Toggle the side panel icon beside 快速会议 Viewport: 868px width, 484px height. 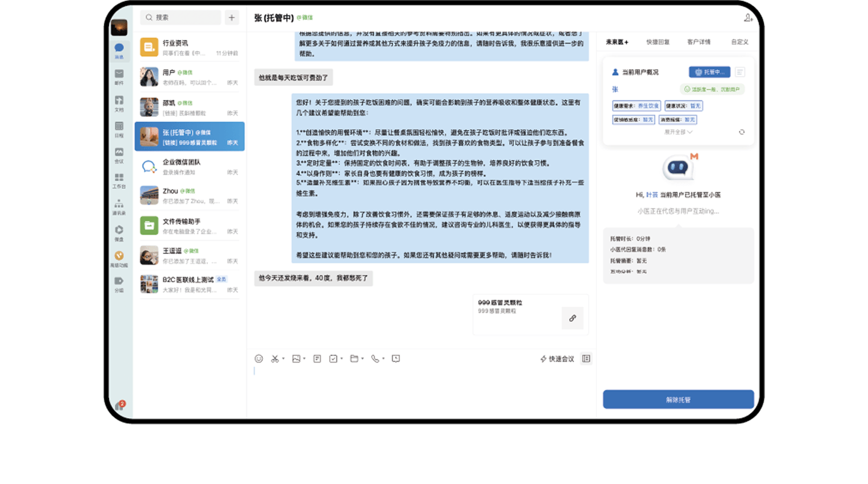[586, 359]
